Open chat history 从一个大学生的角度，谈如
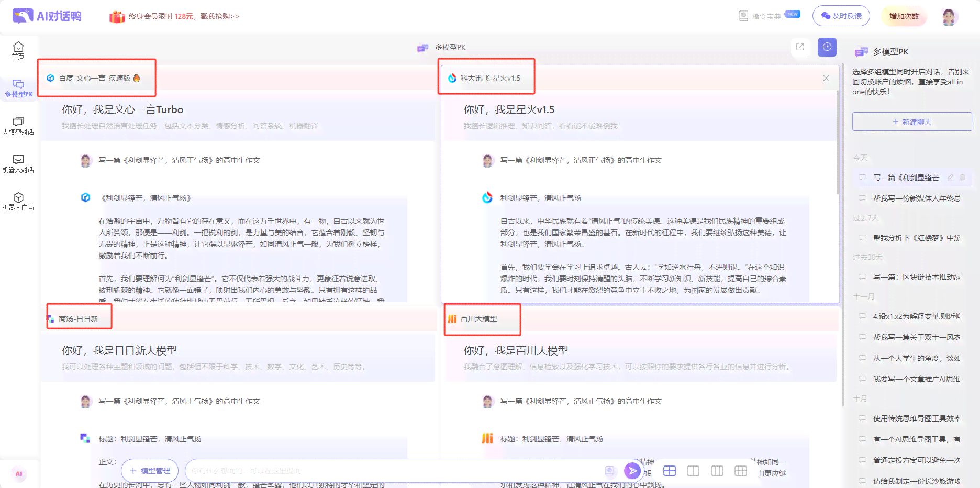This screenshot has width=980, height=488. click(912, 358)
